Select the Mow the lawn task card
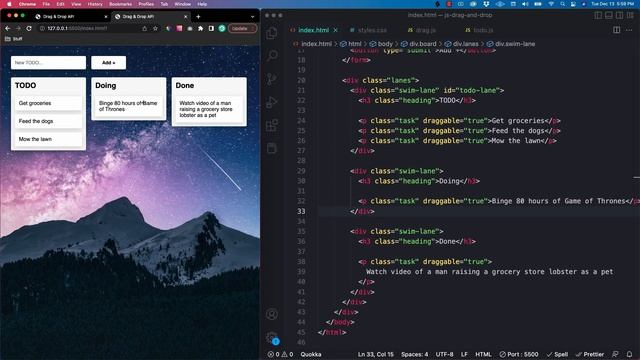The height and width of the screenshot is (360, 640). tap(49, 139)
